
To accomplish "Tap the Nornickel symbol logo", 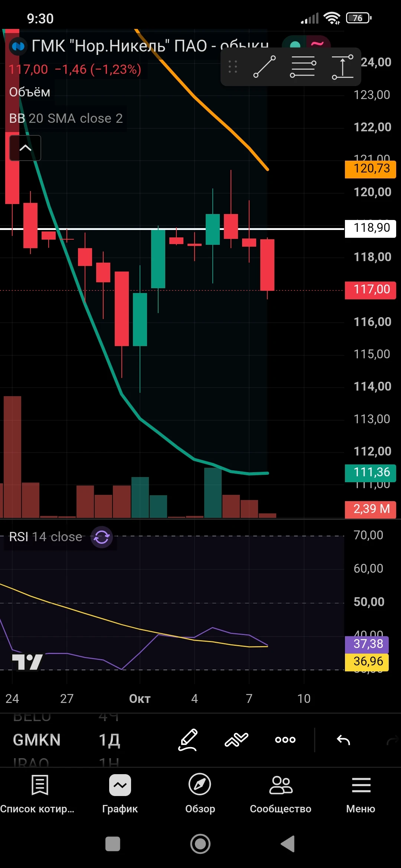I will point(18,46).
